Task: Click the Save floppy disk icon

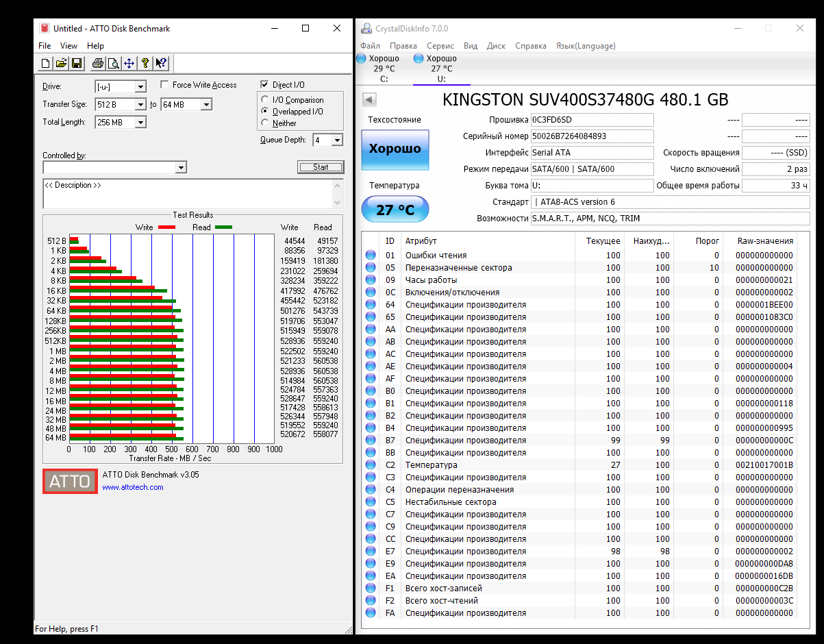Action: tap(77, 64)
